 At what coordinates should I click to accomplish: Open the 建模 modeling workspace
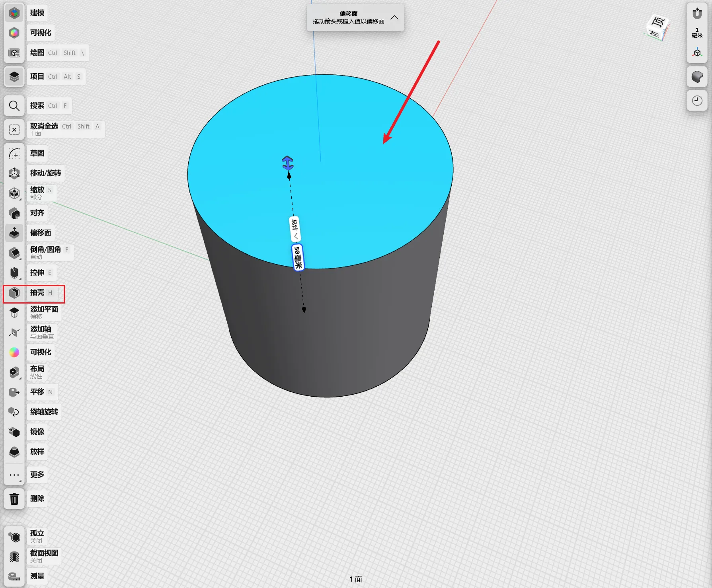click(x=14, y=13)
